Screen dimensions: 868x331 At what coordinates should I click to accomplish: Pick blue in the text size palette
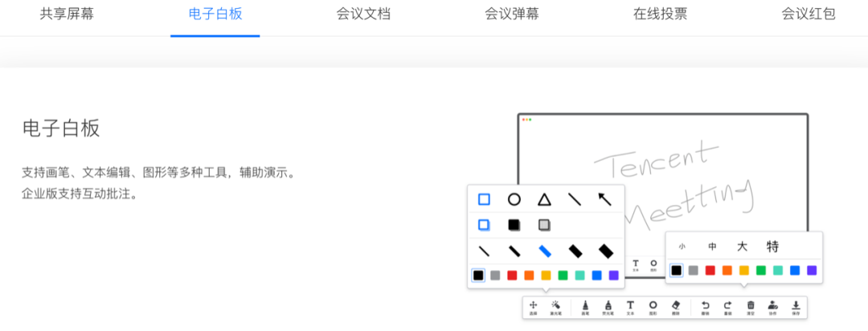tap(795, 271)
